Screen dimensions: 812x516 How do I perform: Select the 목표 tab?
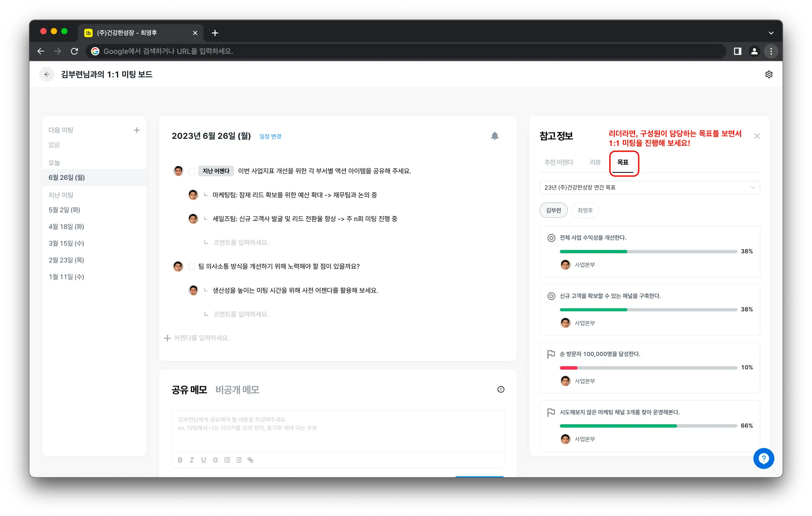click(x=623, y=162)
